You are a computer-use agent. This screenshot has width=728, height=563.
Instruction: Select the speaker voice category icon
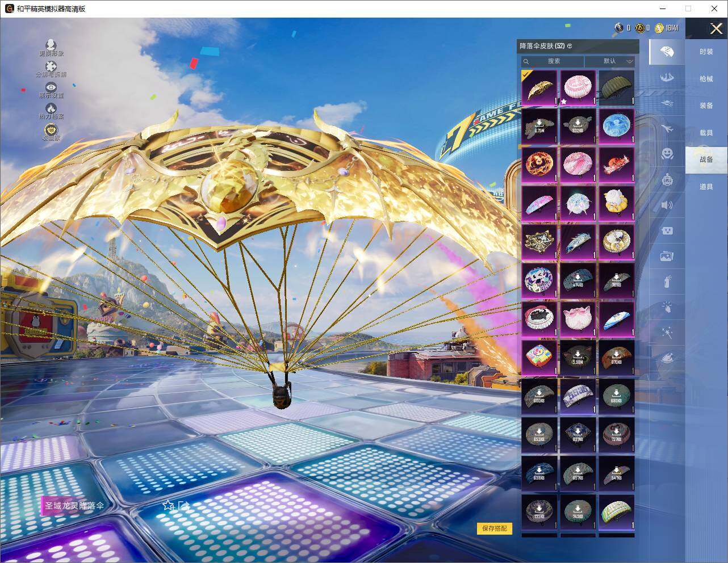[667, 205]
